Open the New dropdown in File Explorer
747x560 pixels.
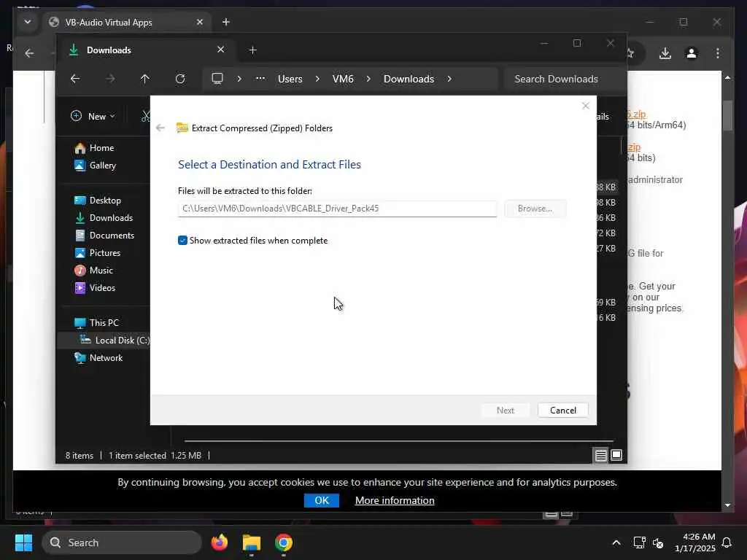tap(93, 116)
